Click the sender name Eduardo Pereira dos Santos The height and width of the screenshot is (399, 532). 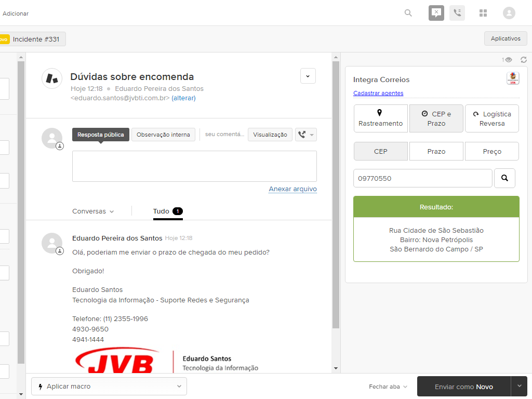117,238
